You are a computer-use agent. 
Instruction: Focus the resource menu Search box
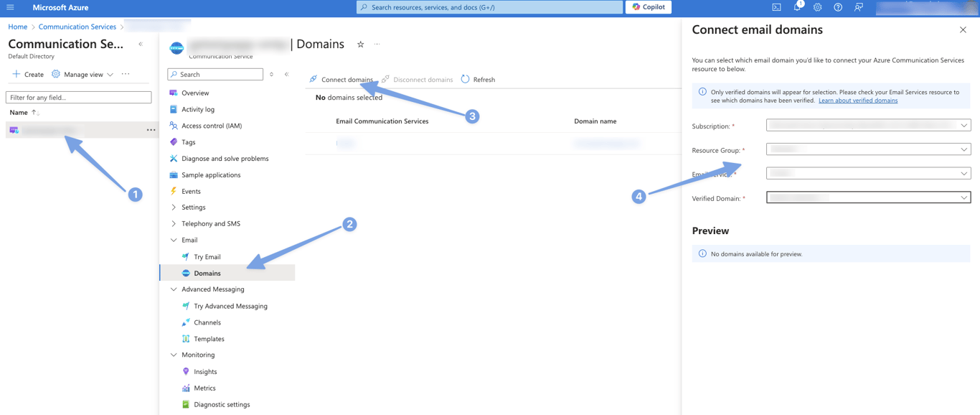[x=215, y=74]
